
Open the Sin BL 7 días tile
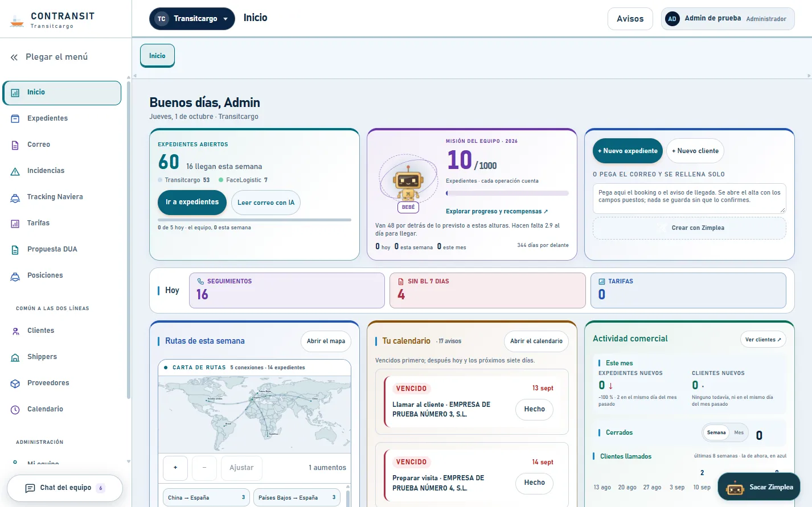(487, 290)
